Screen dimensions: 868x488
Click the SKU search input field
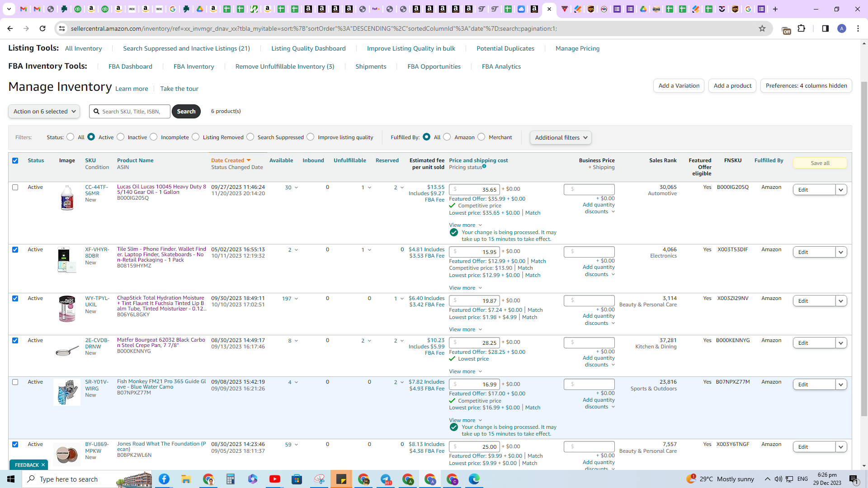pyautogui.click(x=130, y=111)
